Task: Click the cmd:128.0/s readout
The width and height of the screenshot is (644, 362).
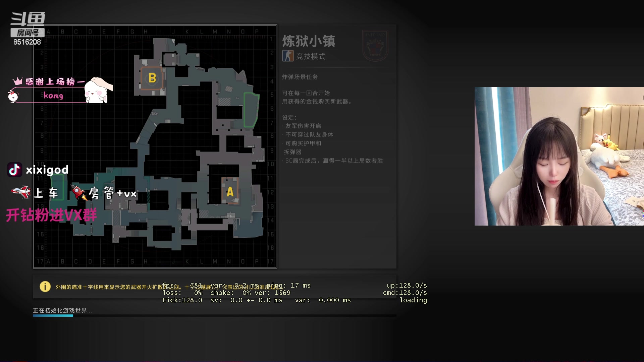Action: [405, 293]
